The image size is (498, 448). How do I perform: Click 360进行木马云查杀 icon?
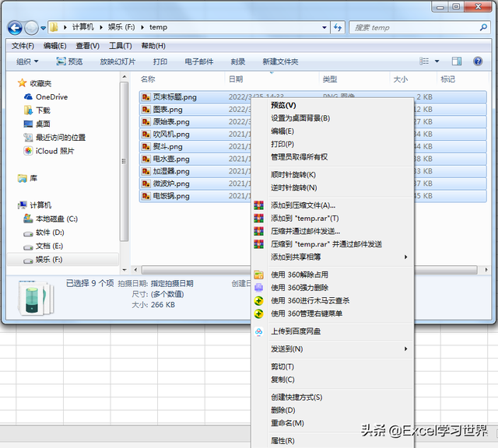point(258,301)
